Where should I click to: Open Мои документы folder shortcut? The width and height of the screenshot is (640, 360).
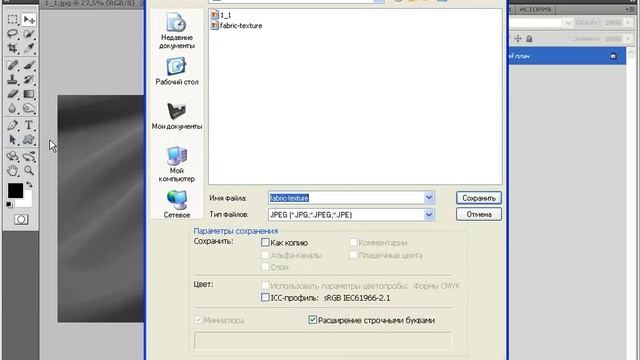coord(177,116)
